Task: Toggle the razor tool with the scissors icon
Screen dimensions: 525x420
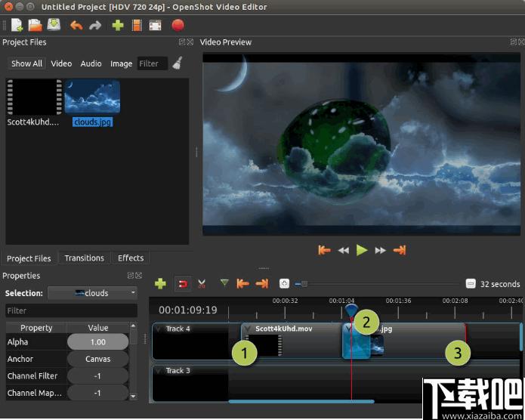Action: (201, 284)
